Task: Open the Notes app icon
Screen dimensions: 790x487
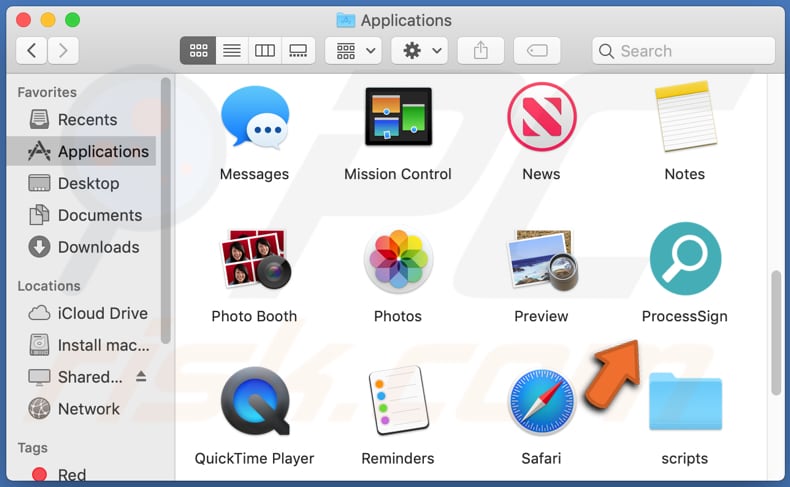Action: pos(685,116)
